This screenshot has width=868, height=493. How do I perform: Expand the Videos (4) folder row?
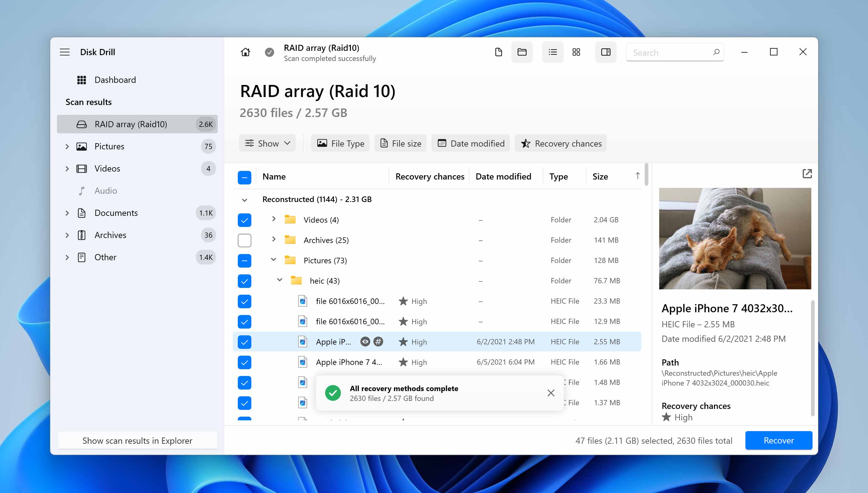click(274, 219)
